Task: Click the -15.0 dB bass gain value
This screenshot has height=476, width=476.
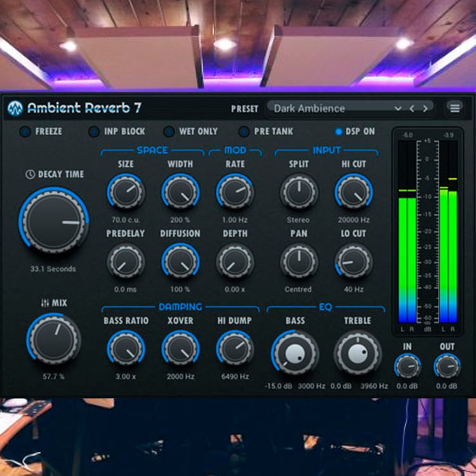Action: pos(279,386)
